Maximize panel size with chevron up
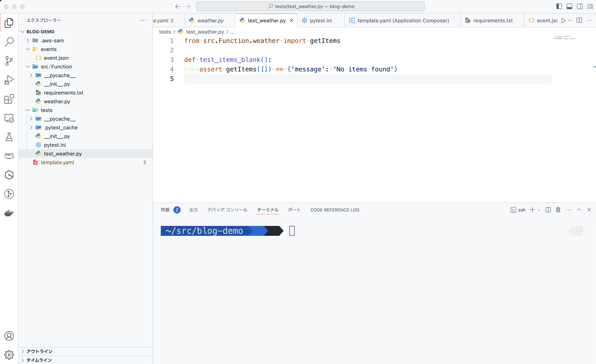This screenshot has width=596, height=364. point(579,210)
